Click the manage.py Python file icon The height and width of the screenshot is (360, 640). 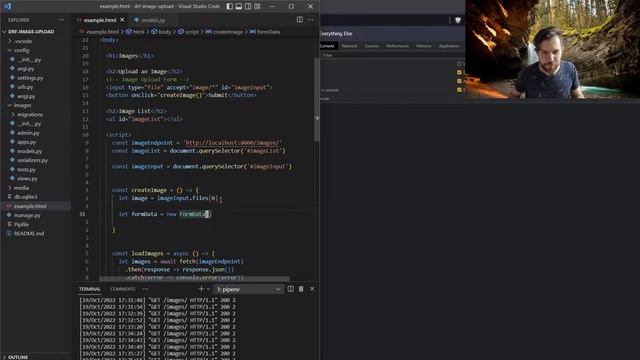[9, 215]
